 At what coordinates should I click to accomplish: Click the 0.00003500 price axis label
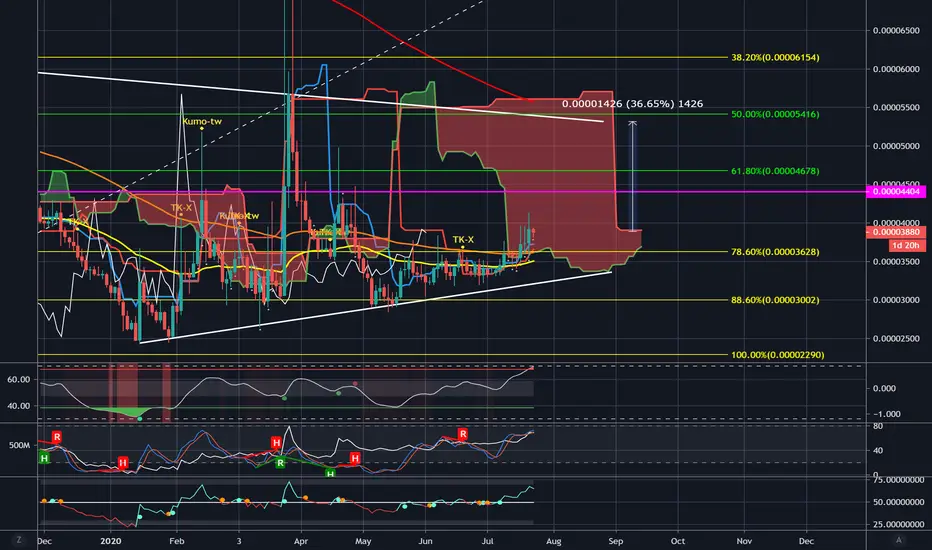pos(896,262)
